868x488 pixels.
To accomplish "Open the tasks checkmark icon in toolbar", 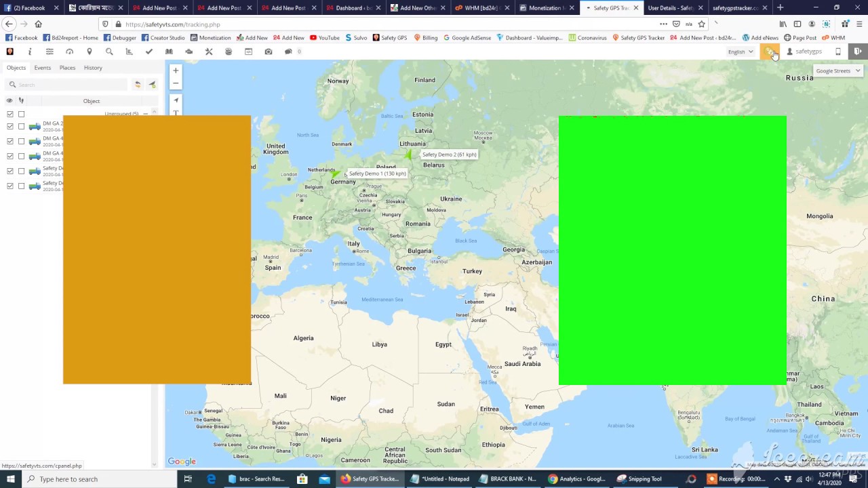I will pyautogui.click(x=149, y=52).
